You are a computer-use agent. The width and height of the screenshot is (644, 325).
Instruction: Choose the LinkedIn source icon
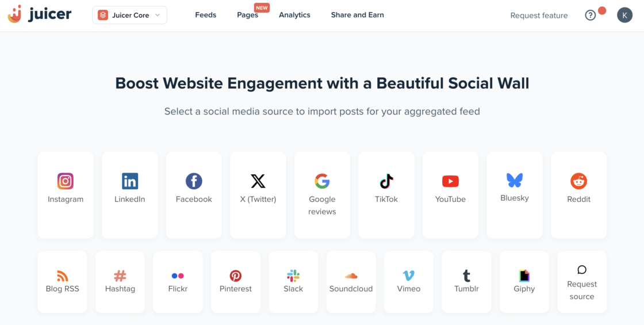130,181
